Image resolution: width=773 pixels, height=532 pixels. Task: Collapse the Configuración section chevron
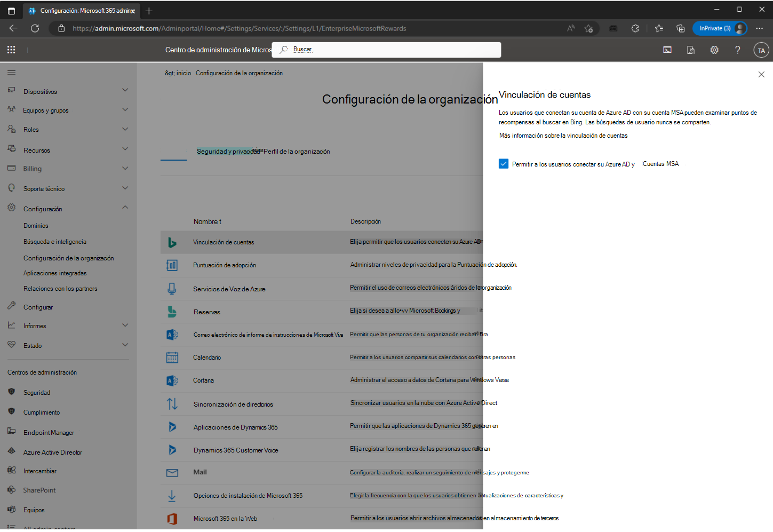(x=125, y=207)
